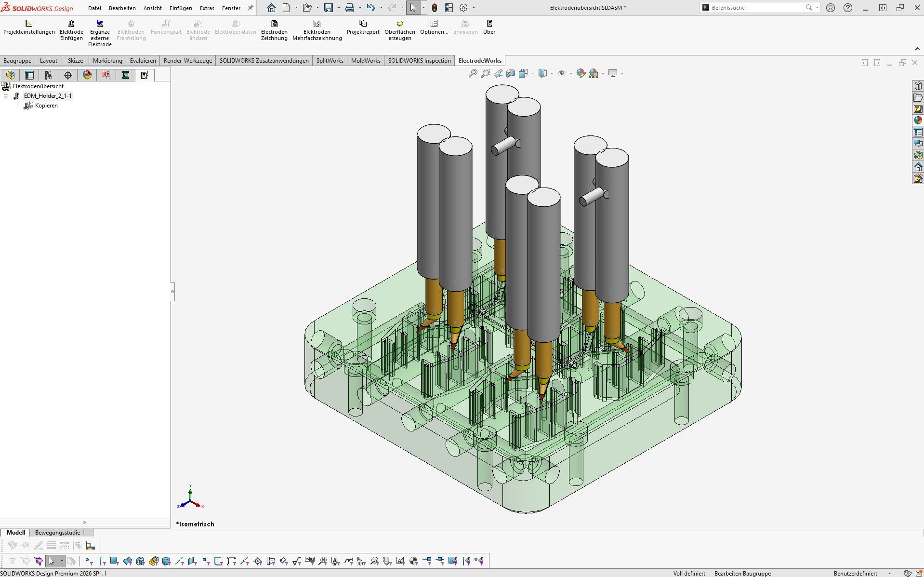This screenshot has width=924, height=577.
Task: Collapse the EDM_Holder_2_1-1 tree node
Action: [6, 96]
